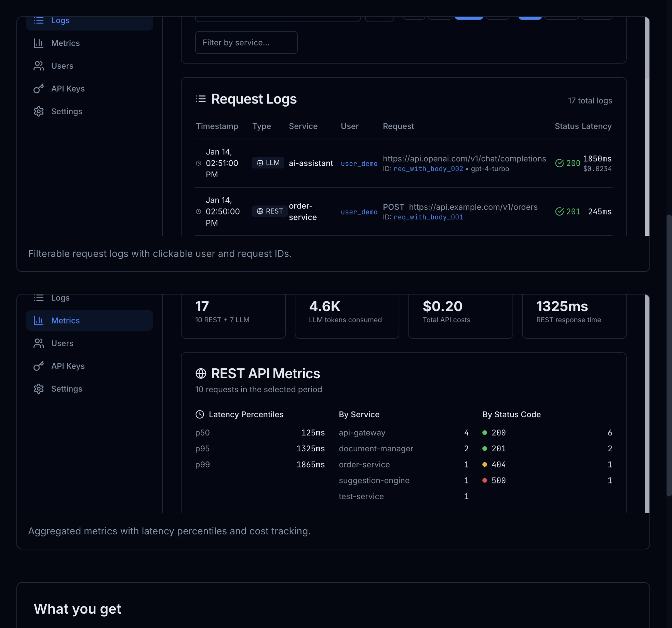672x628 pixels.
Task: Click the list icon next to Request Logs
Action: pyautogui.click(x=201, y=99)
